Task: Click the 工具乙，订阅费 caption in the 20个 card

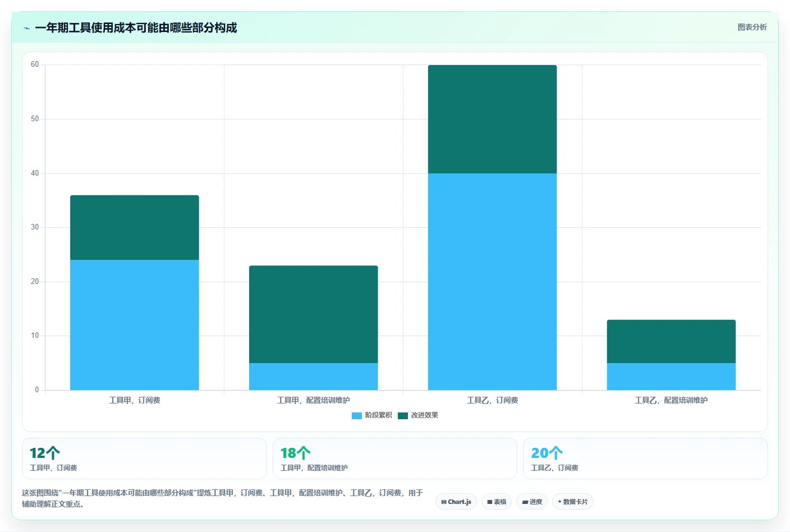Action: [x=555, y=468]
